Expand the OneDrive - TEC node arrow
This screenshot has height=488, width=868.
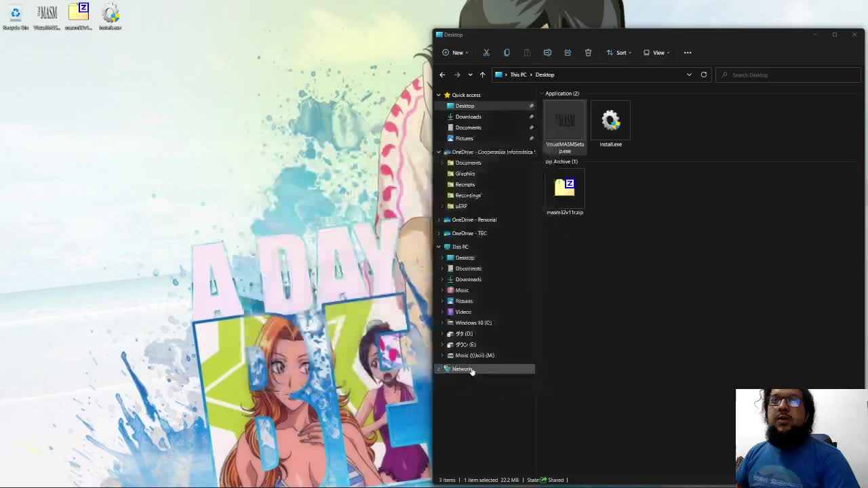point(439,233)
